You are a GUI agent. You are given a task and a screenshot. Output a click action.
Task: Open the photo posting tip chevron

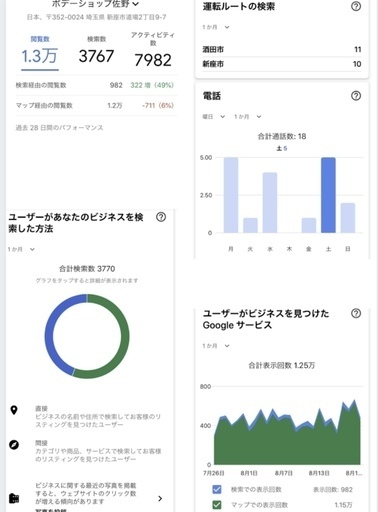tap(160, 498)
